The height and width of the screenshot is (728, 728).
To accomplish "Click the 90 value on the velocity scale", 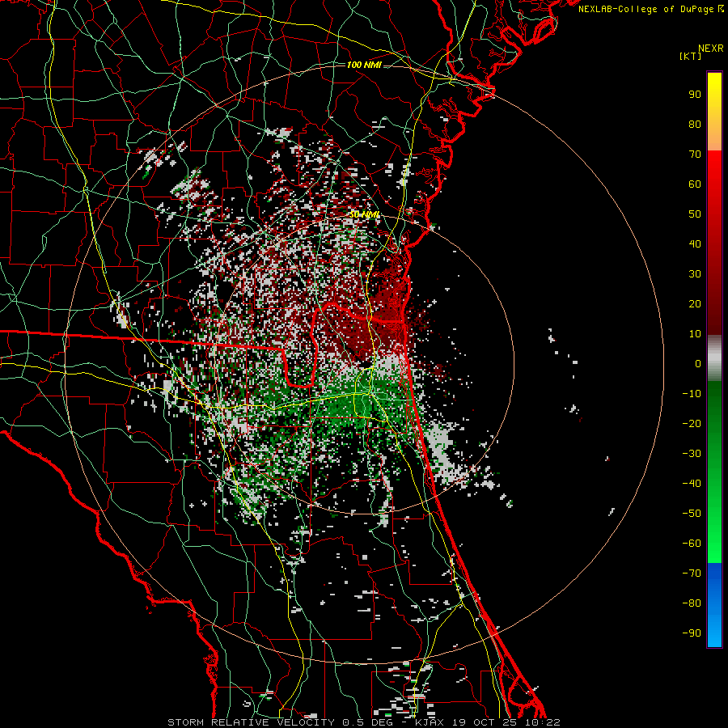I will click(x=695, y=95).
